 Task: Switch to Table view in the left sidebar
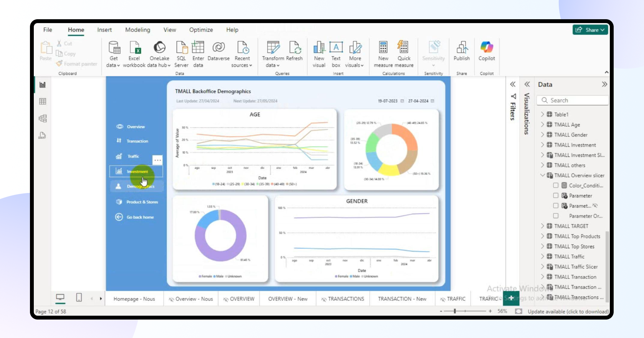click(x=43, y=102)
